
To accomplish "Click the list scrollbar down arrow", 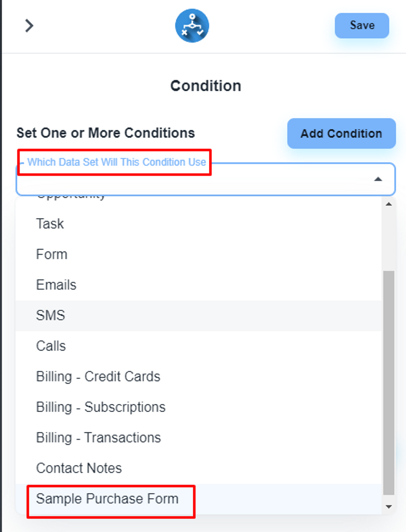I will click(389, 506).
